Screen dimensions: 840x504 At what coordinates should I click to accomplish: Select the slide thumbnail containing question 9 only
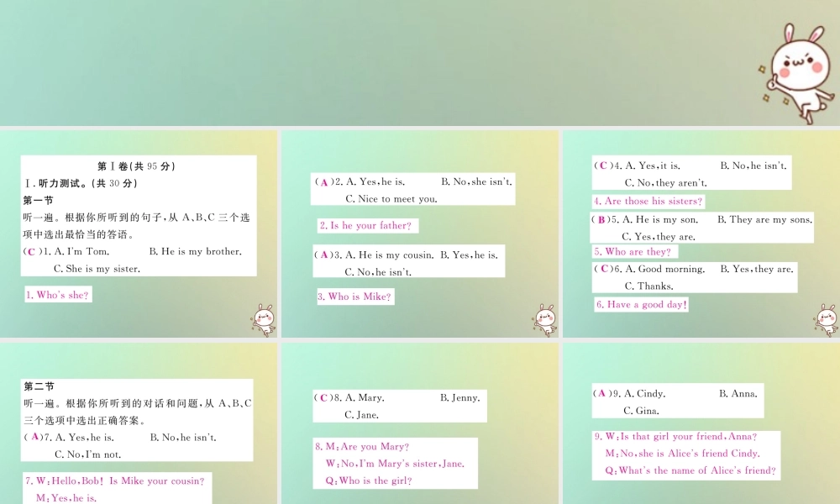click(701, 423)
